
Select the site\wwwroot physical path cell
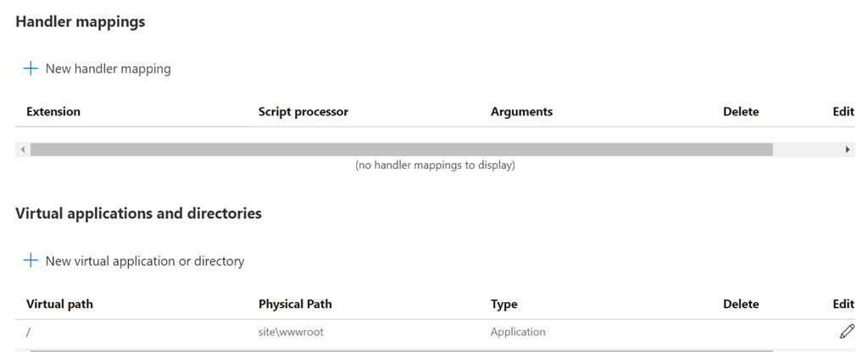click(291, 332)
